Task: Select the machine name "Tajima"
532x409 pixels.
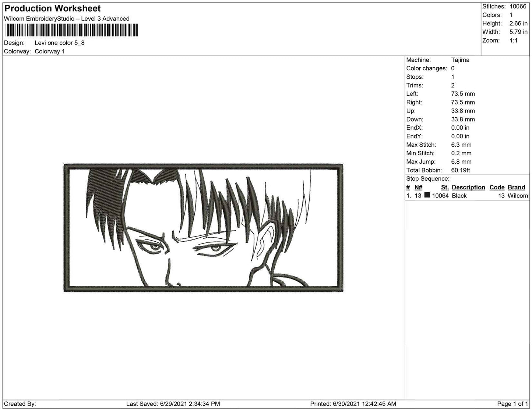Action: pos(460,60)
